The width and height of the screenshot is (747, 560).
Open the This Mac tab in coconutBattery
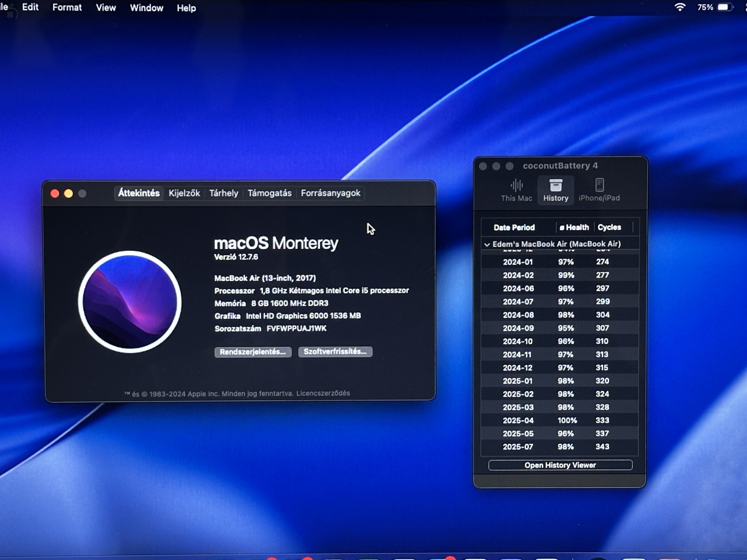click(516, 190)
